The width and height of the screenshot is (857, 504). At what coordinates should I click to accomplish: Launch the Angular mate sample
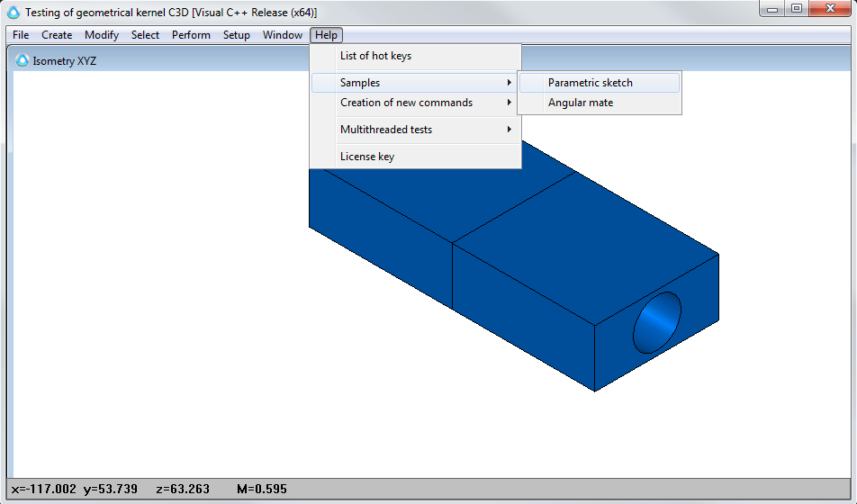tap(600, 103)
